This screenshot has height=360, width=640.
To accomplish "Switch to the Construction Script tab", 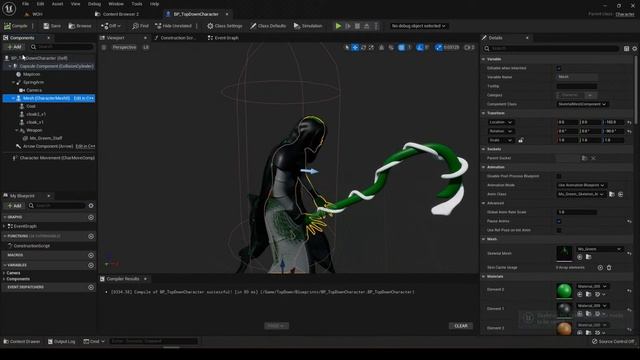I will [176, 38].
